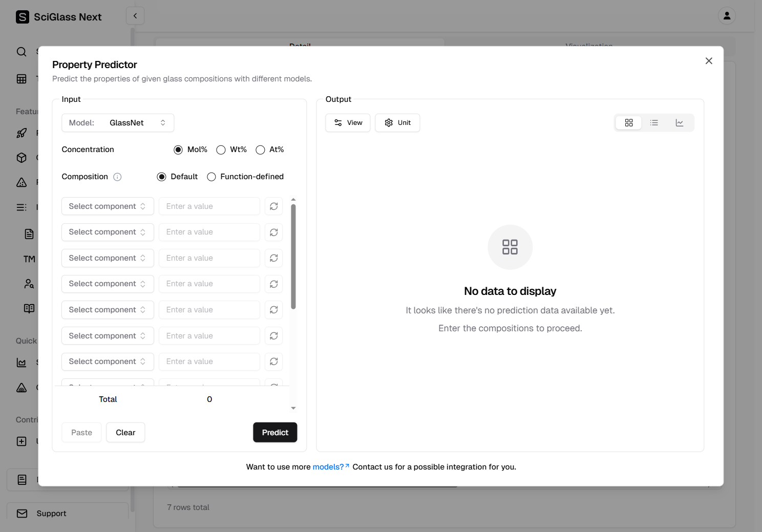Switch output to chart view icon

click(680, 123)
